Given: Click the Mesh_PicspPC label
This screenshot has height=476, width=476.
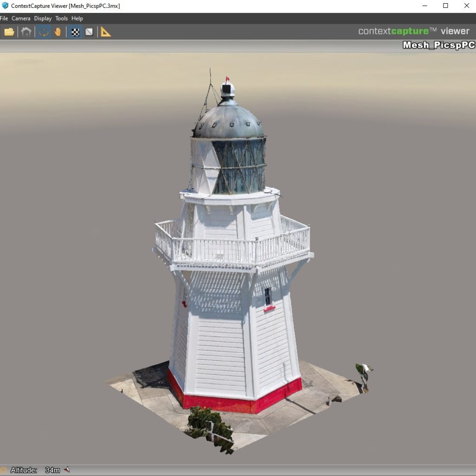Looking at the screenshot, I should (438, 45).
